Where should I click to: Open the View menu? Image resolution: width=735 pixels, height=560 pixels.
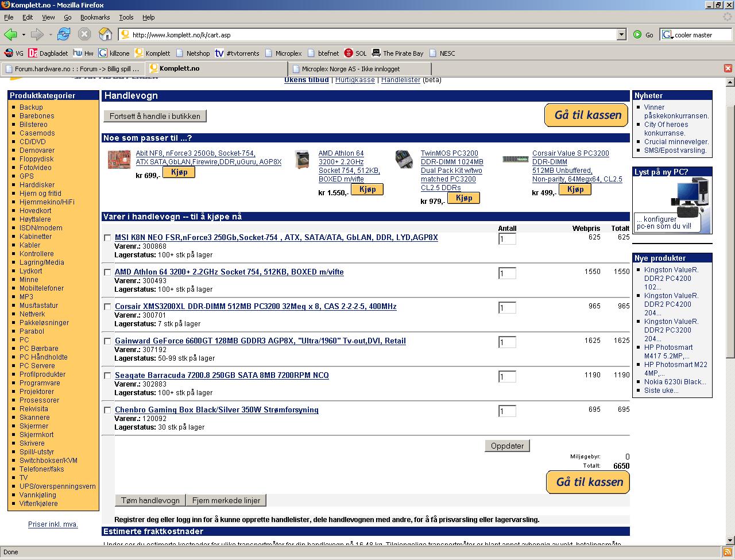pyautogui.click(x=48, y=18)
